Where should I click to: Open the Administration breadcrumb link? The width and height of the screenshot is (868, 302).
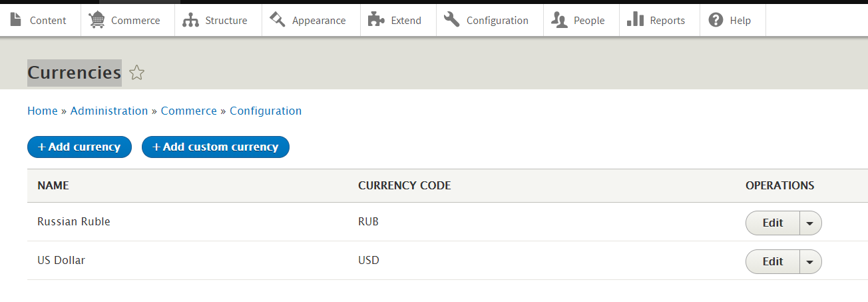pyautogui.click(x=109, y=111)
